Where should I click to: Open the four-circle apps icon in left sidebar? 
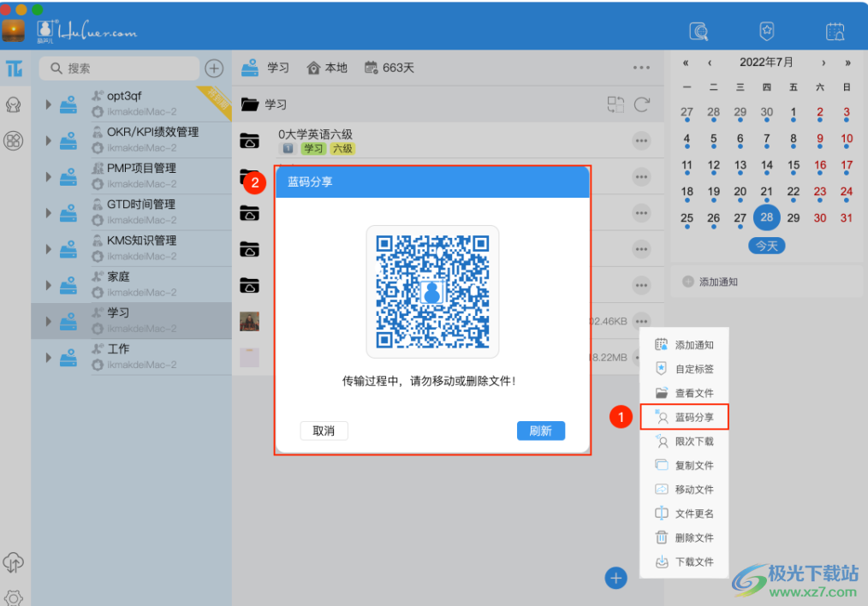14,140
